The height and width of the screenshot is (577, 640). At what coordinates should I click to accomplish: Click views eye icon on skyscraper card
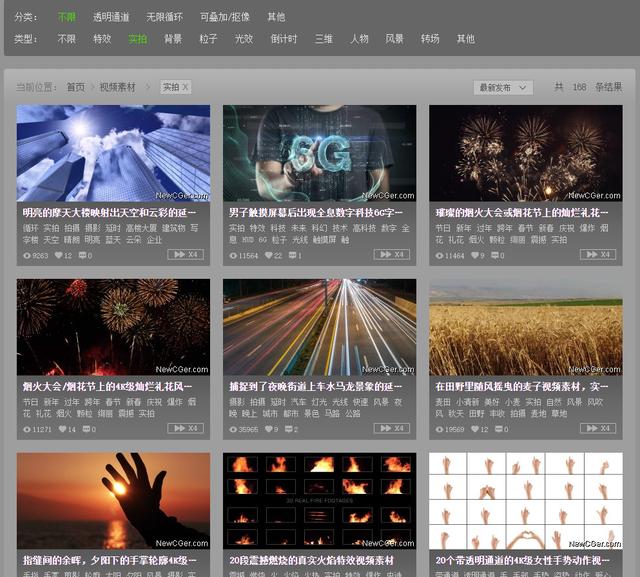27,256
